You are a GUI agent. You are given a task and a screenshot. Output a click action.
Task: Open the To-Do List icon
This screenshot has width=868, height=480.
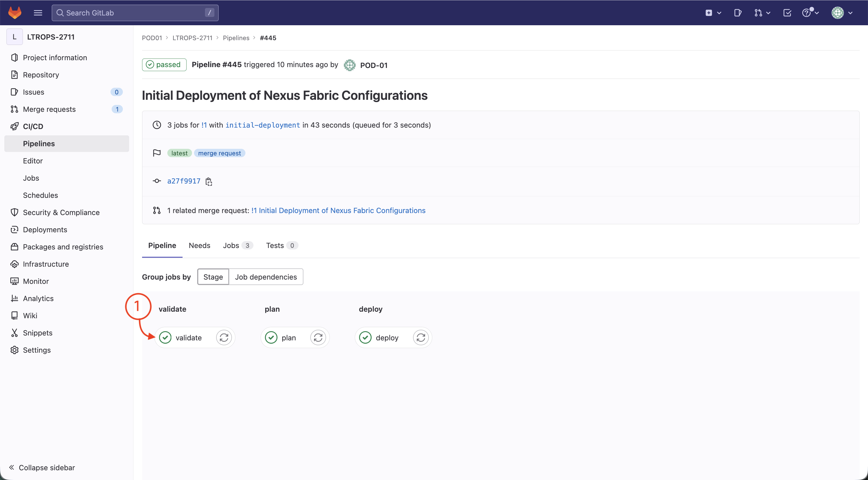tap(787, 13)
